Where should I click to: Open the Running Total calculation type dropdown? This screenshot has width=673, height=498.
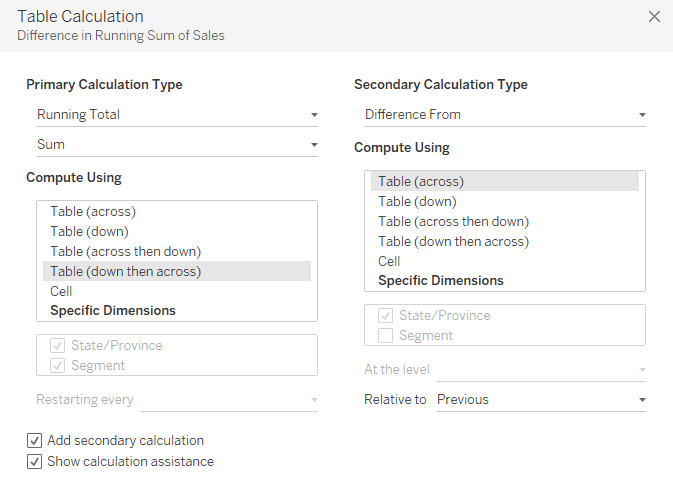[x=176, y=115]
